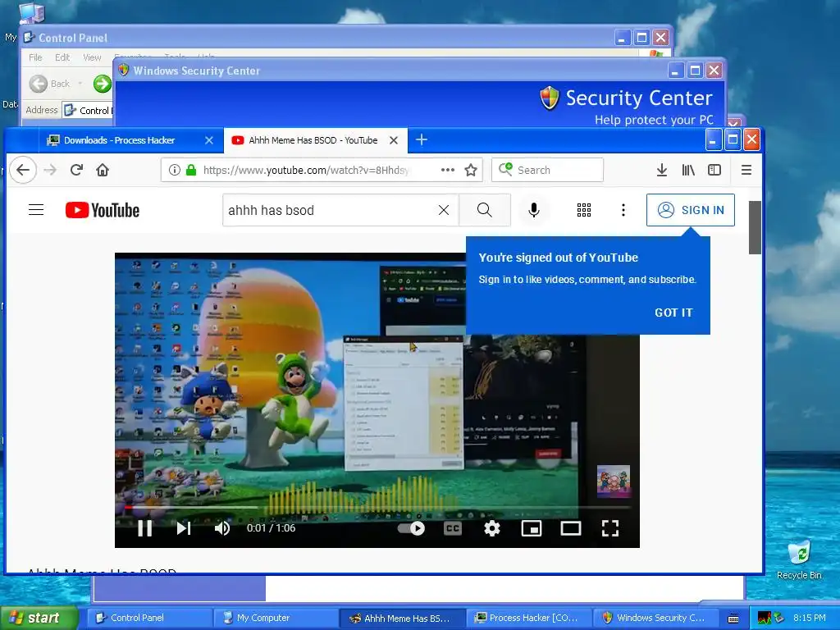
Task: Open the File menu in Control Panel
Action: (x=35, y=57)
